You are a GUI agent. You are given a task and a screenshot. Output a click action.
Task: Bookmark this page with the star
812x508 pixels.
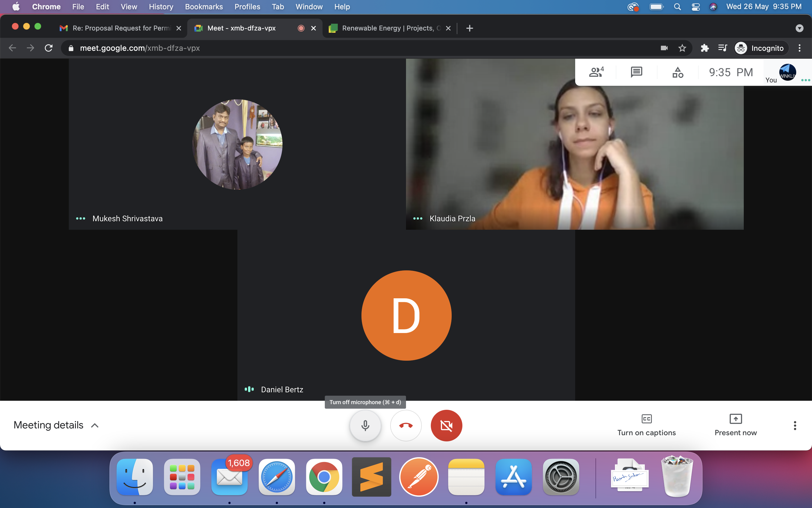point(682,48)
